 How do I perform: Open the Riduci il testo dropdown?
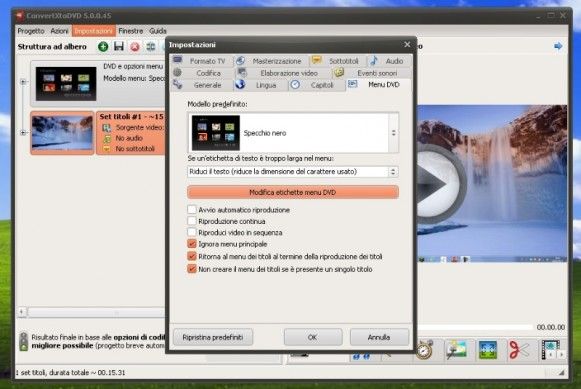point(393,172)
